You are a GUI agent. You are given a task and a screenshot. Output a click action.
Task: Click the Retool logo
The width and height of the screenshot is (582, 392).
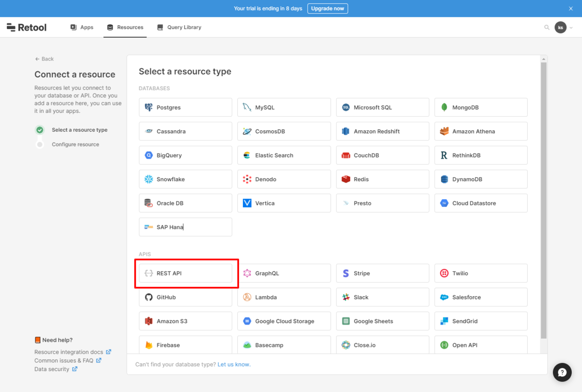(x=27, y=28)
